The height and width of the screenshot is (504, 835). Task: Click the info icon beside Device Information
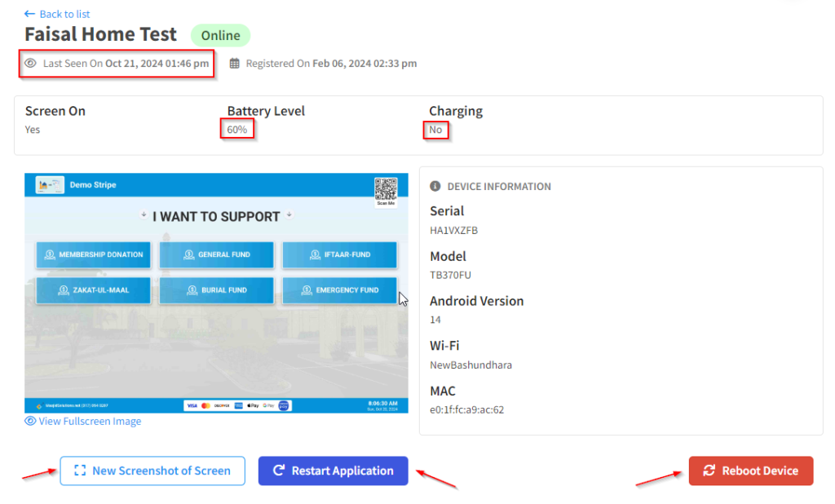click(x=435, y=186)
